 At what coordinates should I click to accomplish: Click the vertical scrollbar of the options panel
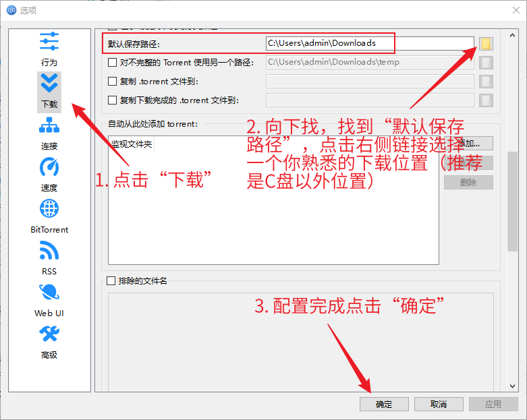(513, 202)
